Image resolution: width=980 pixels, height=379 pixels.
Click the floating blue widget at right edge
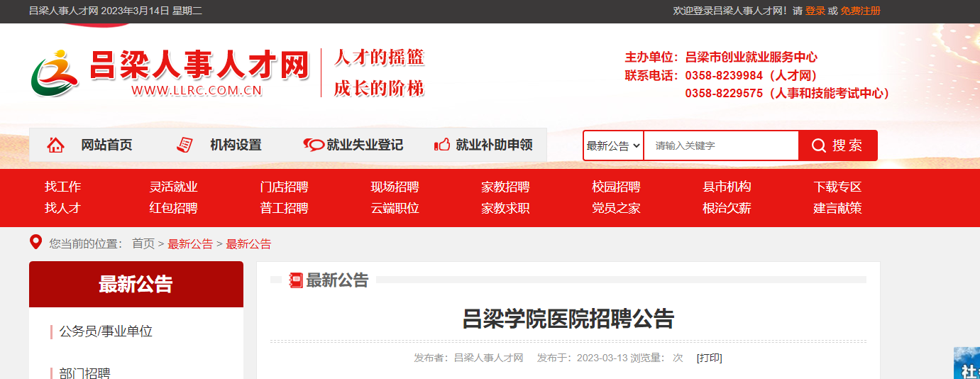click(967, 363)
